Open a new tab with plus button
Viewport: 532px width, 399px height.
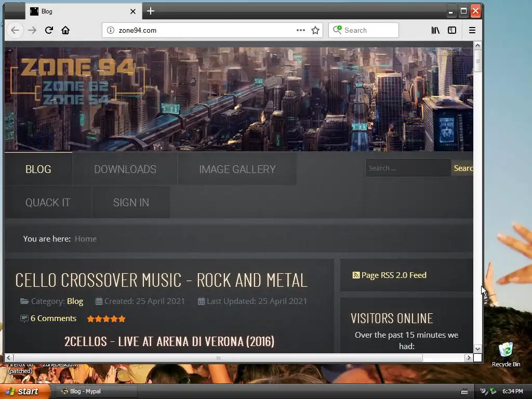point(151,11)
